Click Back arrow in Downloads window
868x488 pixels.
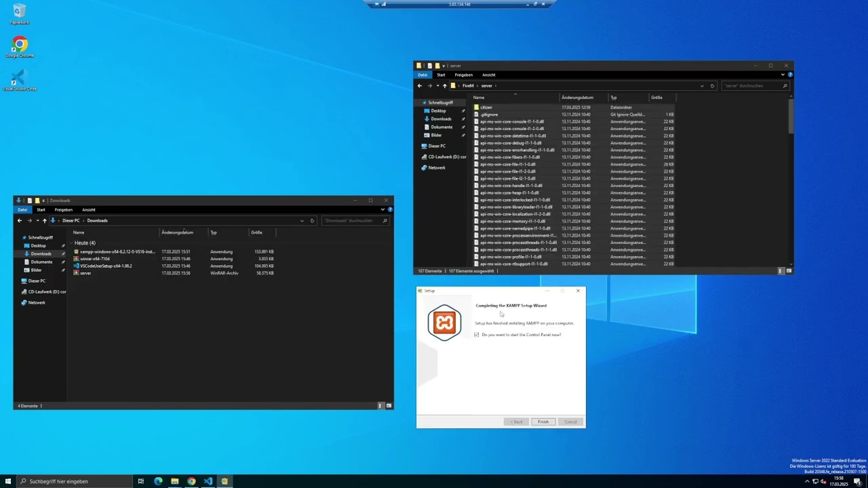[x=21, y=220]
